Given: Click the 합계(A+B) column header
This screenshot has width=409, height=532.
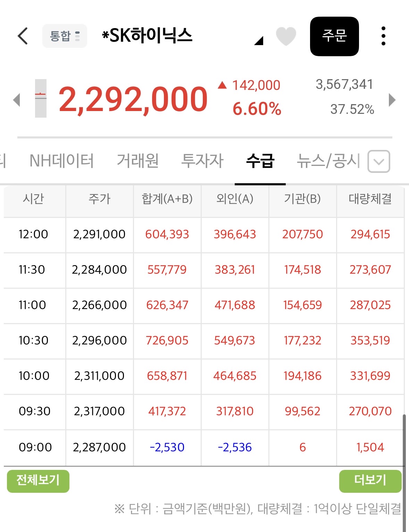Looking at the screenshot, I should tap(167, 199).
